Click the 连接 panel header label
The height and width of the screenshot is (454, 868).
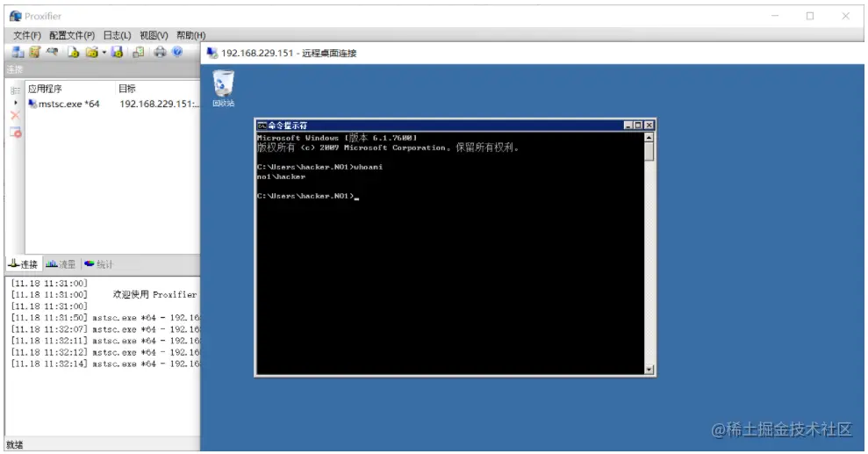coord(15,69)
